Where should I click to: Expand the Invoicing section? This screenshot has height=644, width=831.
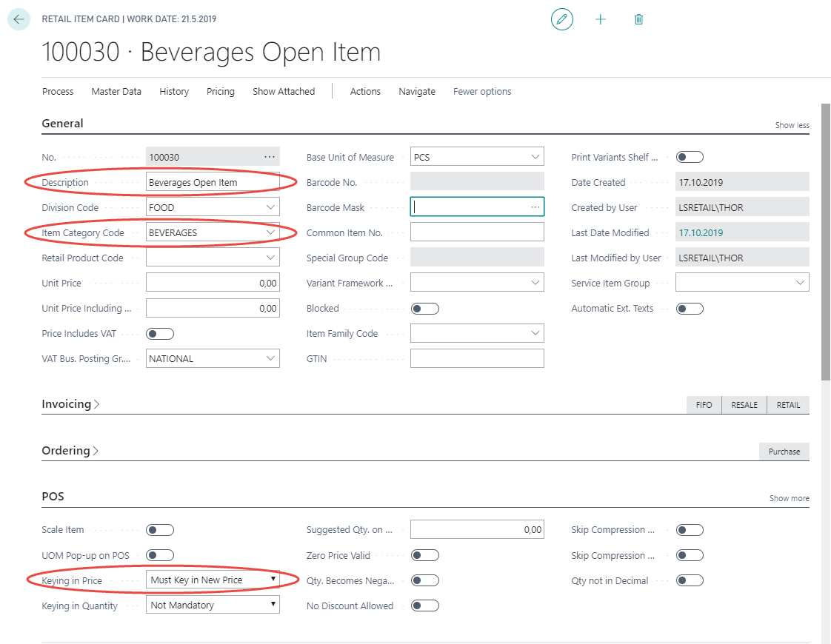70,404
